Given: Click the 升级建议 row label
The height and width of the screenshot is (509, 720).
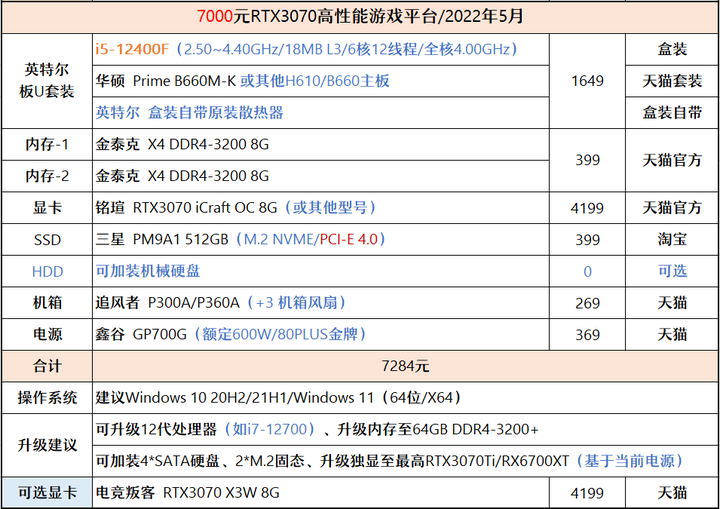Looking at the screenshot, I should (x=47, y=445).
